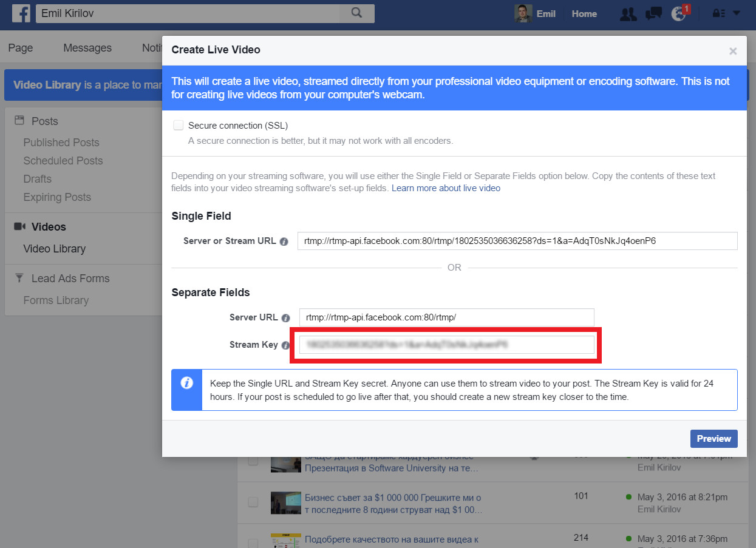Open the notifications globe icon
The height and width of the screenshot is (548, 756).
click(678, 13)
